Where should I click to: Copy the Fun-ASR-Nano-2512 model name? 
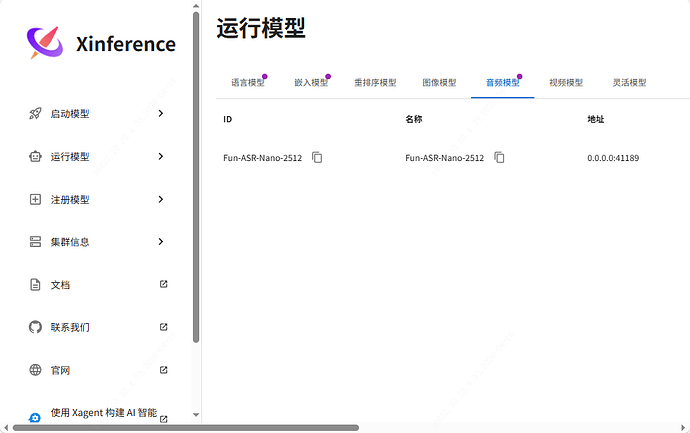pos(499,158)
